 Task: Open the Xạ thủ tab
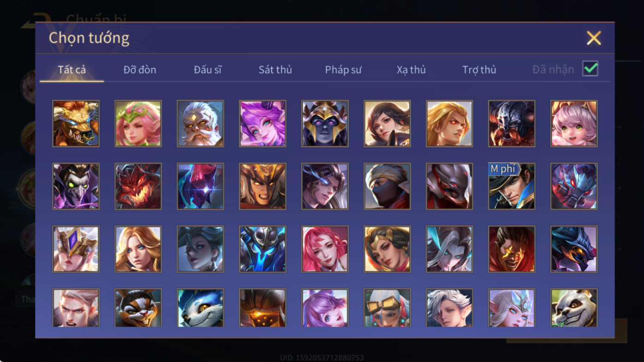pos(411,70)
